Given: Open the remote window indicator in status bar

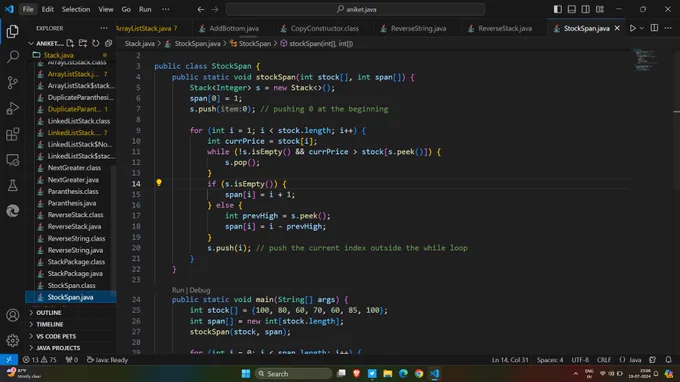Looking at the screenshot, I should [x=9, y=359].
